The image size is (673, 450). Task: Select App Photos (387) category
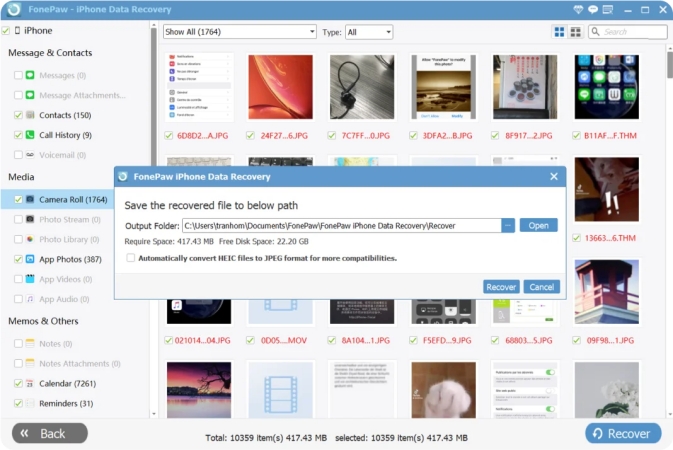pyautogui.click(x=70, y=259)
